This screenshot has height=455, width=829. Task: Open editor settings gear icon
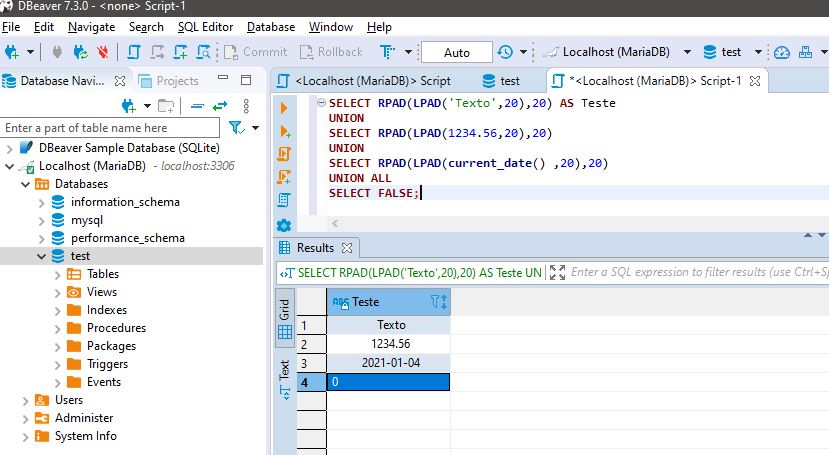tap(283, 226)
